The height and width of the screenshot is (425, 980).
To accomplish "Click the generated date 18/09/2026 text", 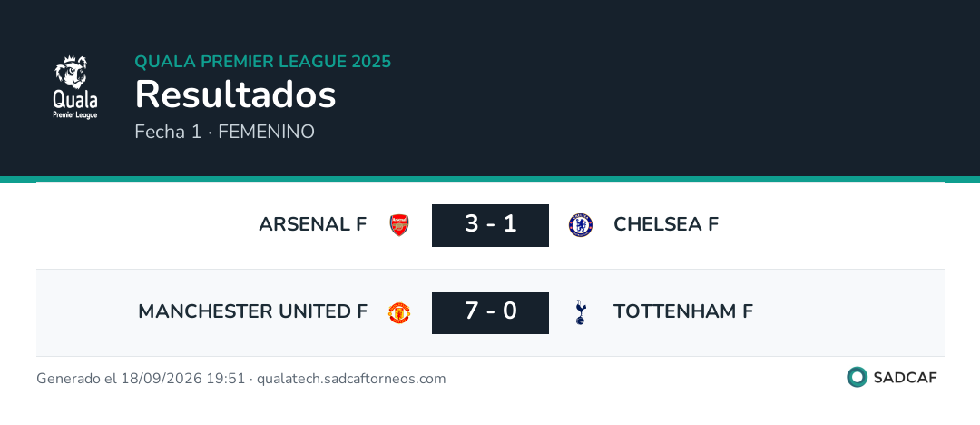I will pyautogui.click(x=163, y=379).
